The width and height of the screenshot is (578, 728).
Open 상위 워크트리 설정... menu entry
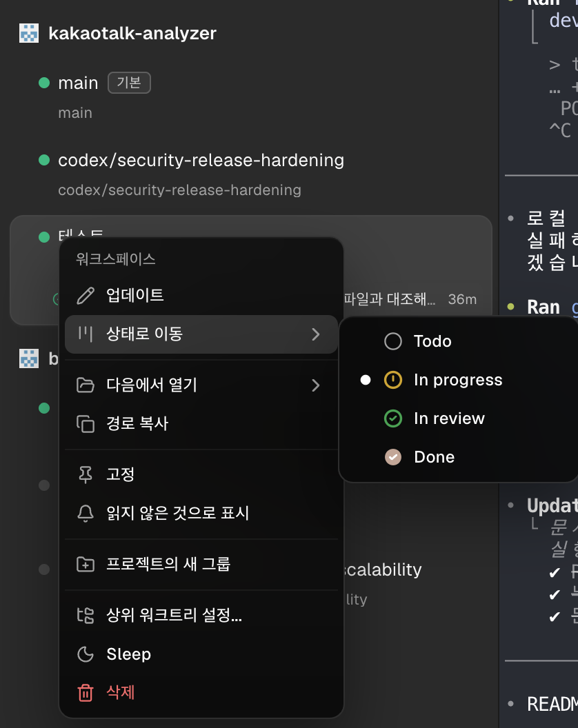coord(201,615)
